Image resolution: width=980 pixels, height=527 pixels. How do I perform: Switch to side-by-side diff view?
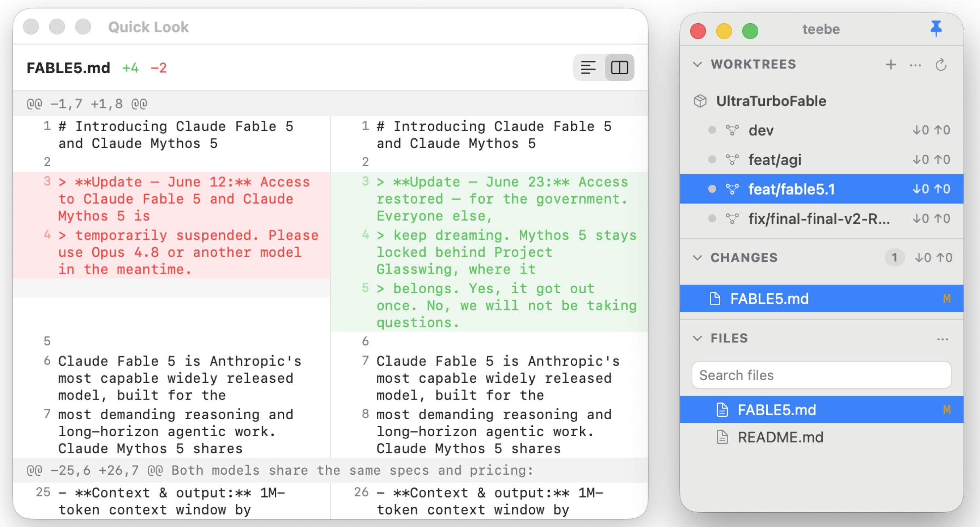(619, 68)
